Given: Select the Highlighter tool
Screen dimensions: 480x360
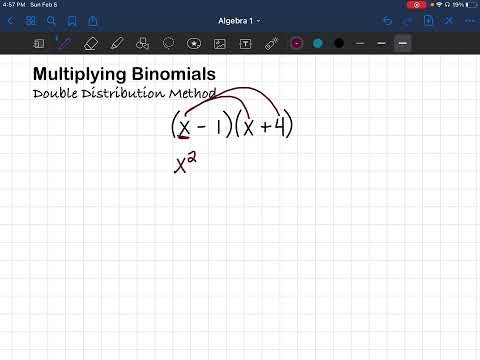Looking at the screenshot, I should tap(117, 44).
